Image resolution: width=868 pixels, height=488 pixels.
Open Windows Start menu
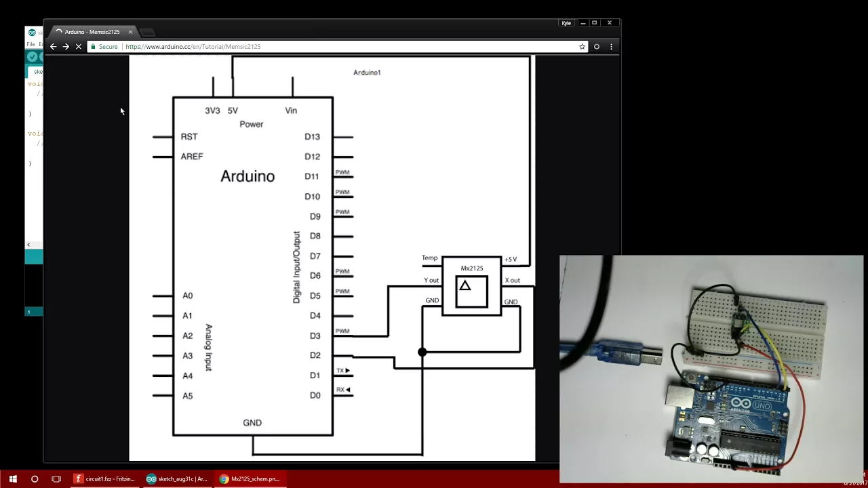(13, 479)
